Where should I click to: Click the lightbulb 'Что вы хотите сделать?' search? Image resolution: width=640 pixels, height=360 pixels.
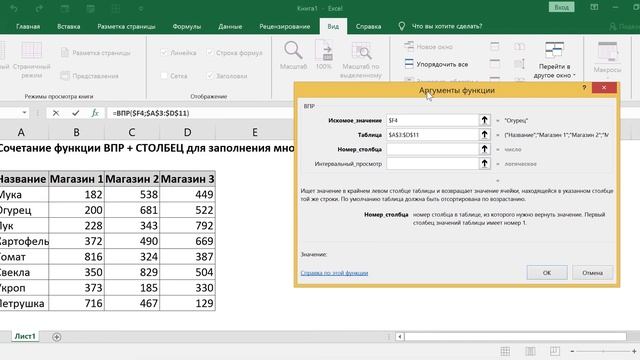click(x=441, y=26)
